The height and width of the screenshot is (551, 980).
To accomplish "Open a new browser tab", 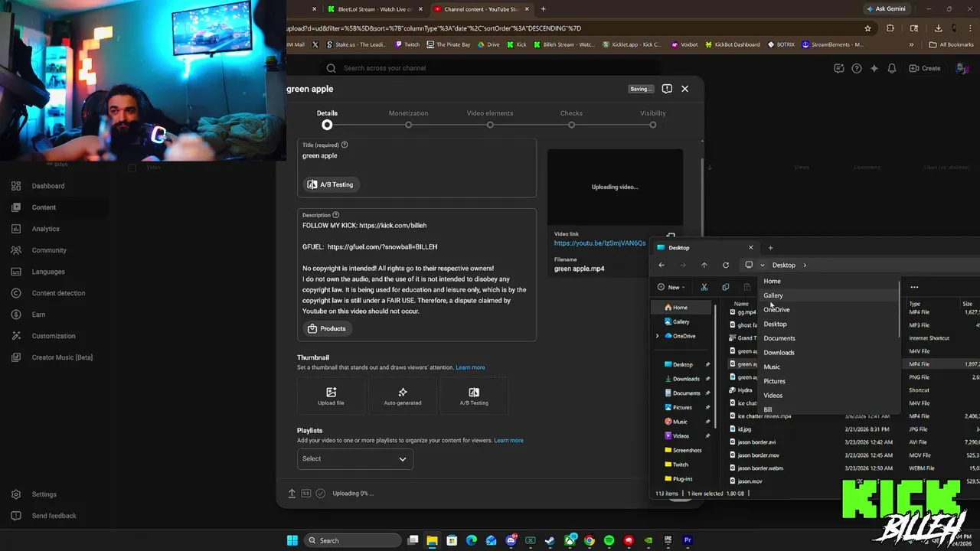I will pos(543,9).
